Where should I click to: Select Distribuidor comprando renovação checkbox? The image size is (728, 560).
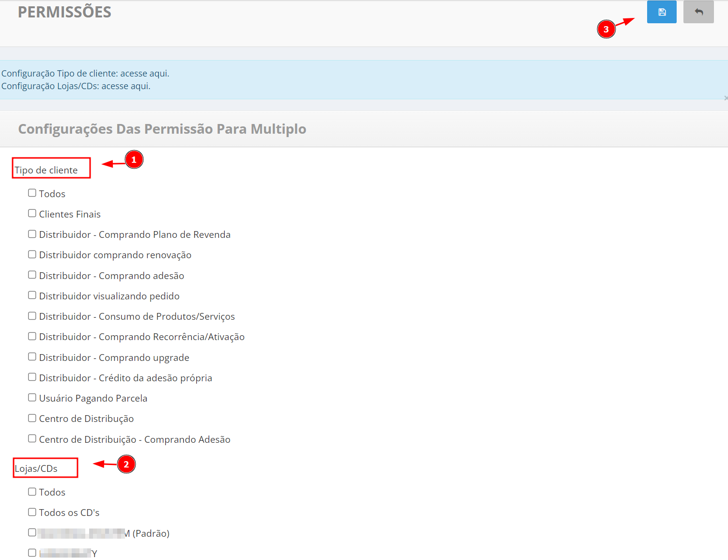pyautogui.click(x=32, y=254)
